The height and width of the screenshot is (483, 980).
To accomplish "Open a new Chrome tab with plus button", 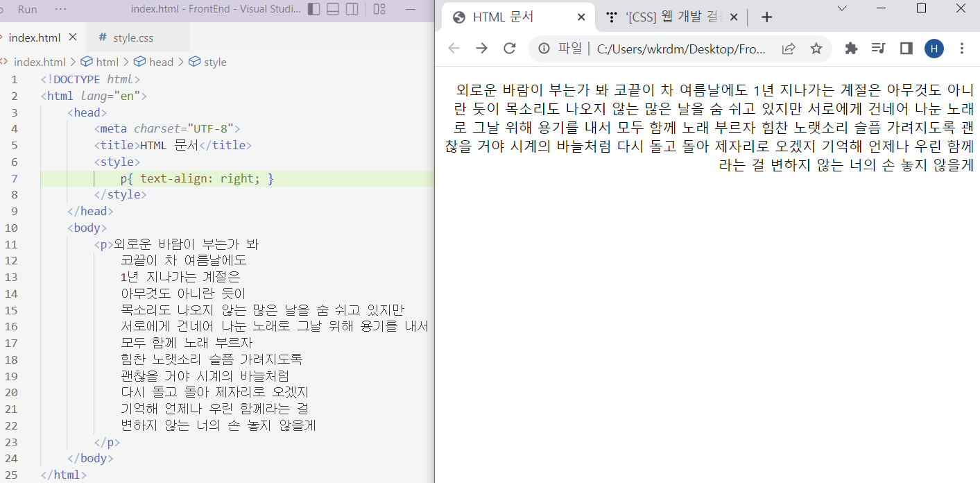I will coord(766,17).
